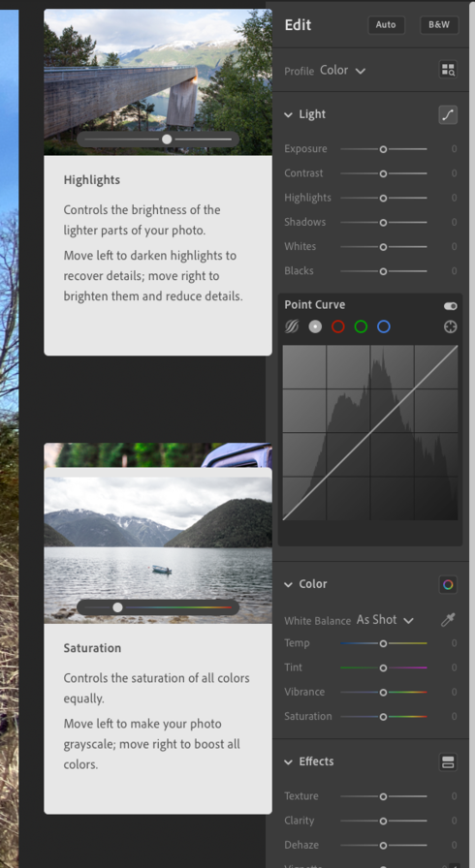Select the parametric curve icon
The width and height of the screenshot is (475, 868).
pyautogui.click(x=292, y=326)
